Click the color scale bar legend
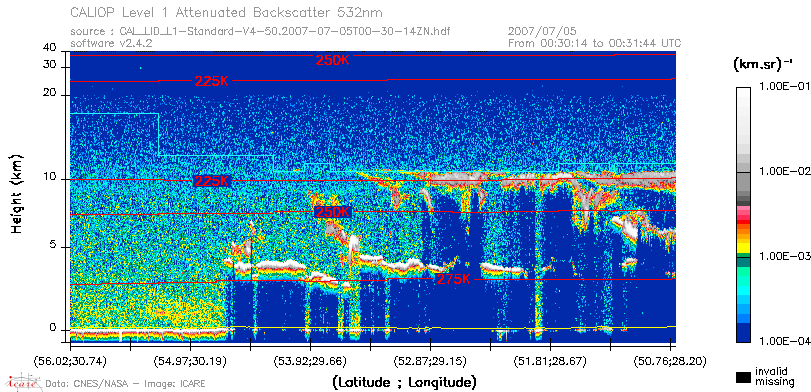Screen dimensions: 811x392 point(744,214)
